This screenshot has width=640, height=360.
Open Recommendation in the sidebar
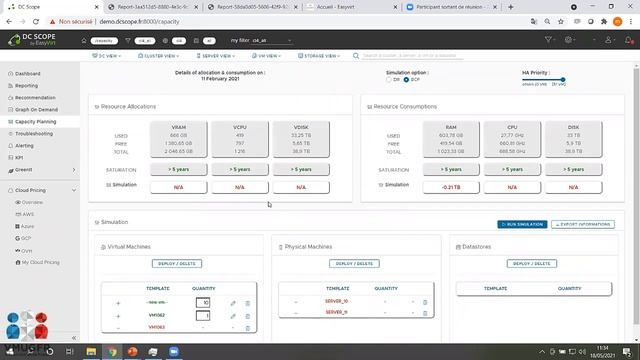[x=35, y=98]
